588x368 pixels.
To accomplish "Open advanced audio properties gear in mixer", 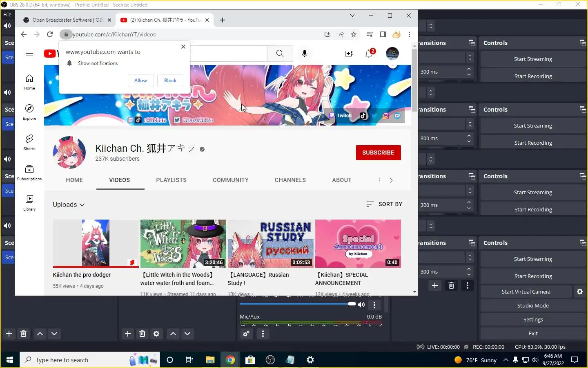I will point(246,334).
